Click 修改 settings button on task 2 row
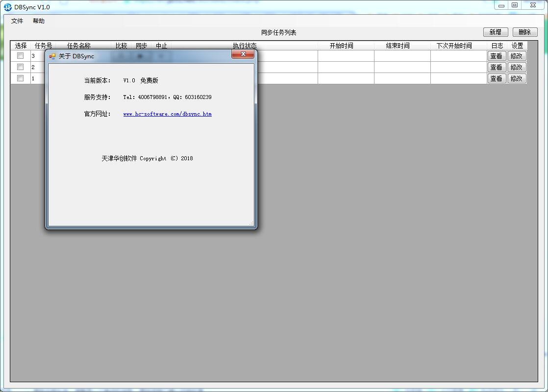Viewport: 548px width, 392px height. click(x=517, y=67)
